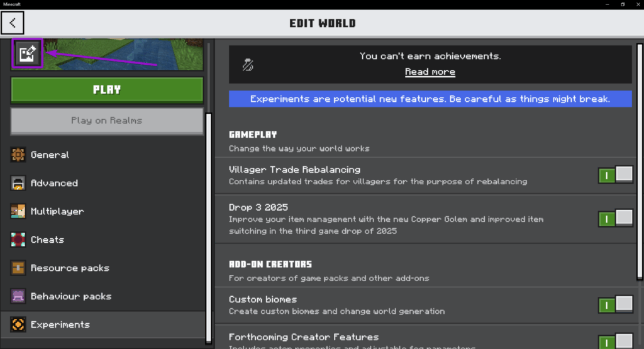Click the Multiplayer characters icon

(18, 211)
